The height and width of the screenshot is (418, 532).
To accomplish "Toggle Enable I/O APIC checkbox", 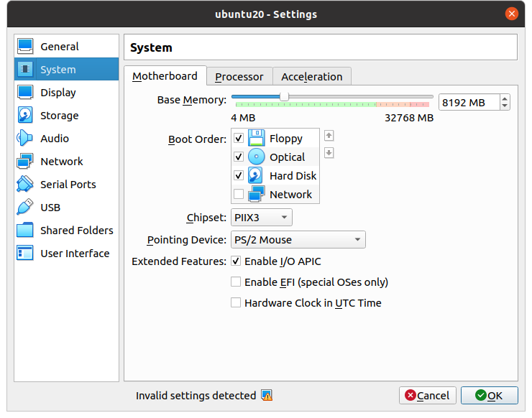I will point(236,261).
